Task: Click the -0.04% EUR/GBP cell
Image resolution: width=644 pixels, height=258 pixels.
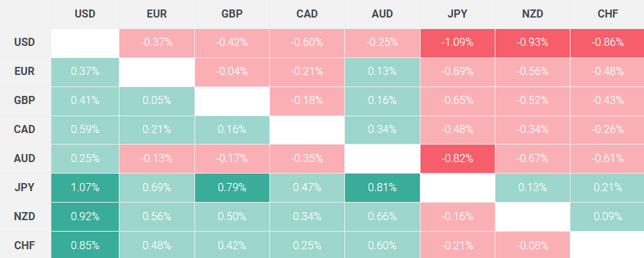Action: pyautogui.click(x=232, y=72)
